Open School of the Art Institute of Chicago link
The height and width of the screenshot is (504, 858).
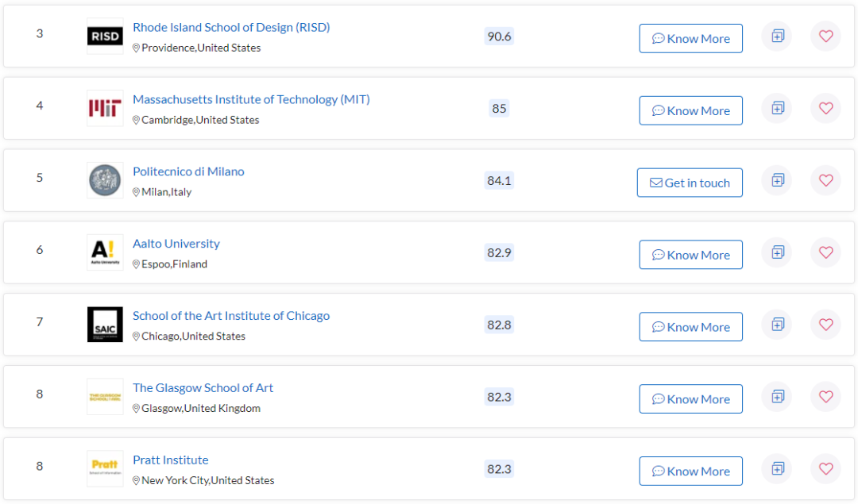[x=230, y=316]
